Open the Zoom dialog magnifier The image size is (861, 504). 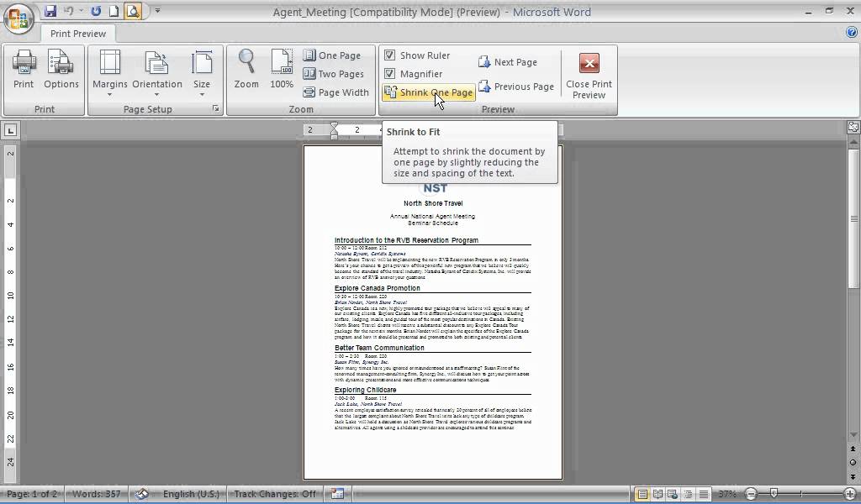pyautogui.click(x=246, y=69)
